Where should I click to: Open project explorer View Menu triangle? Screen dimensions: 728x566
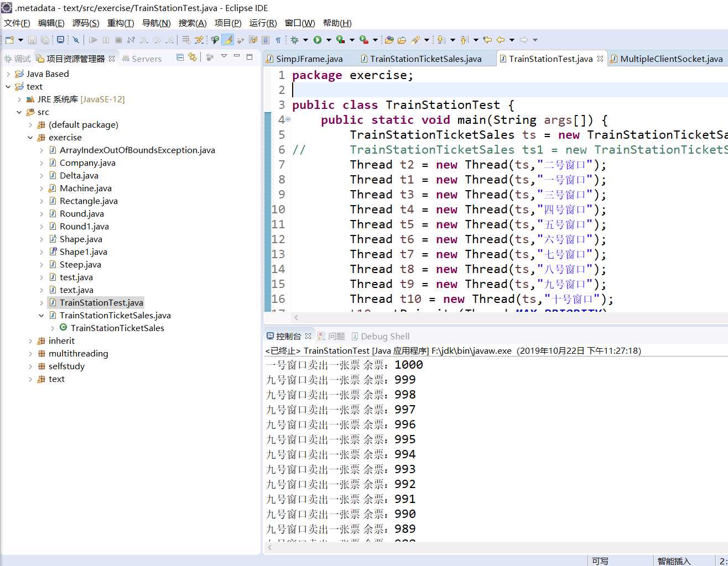coord(224,56)
